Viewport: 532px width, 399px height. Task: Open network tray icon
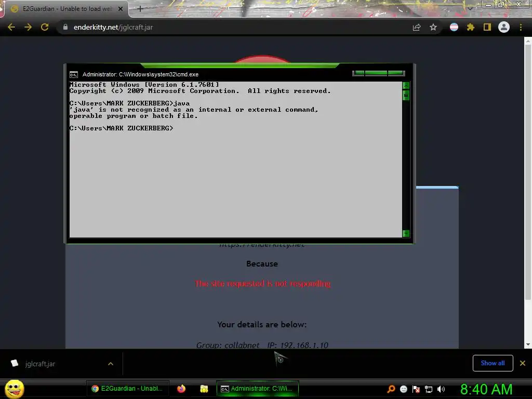tap(429, 389)
